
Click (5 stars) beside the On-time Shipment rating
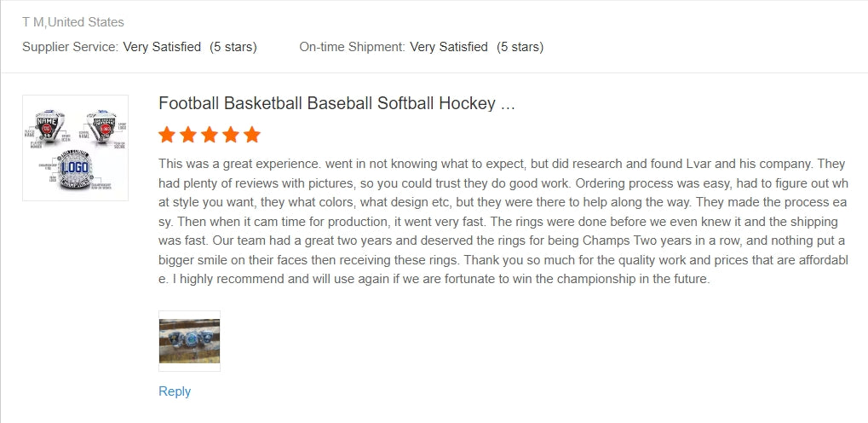[x=520, y=47]
